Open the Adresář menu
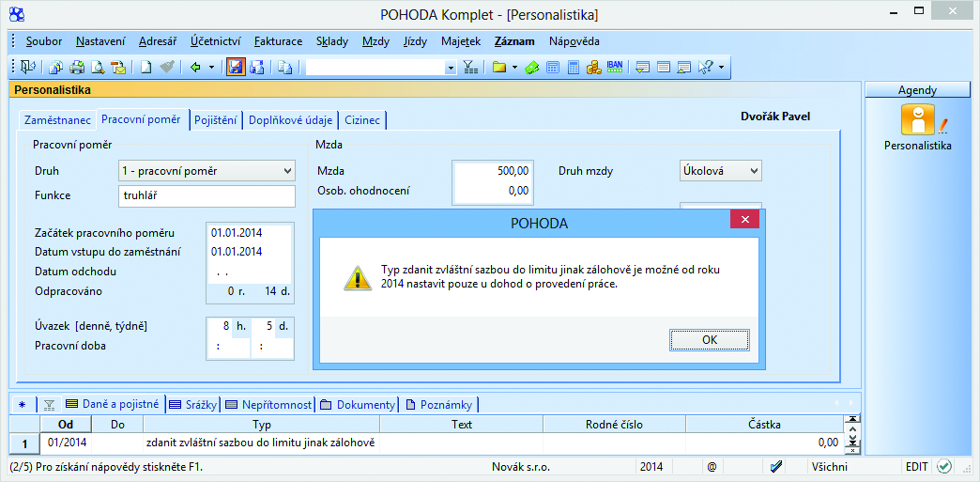The width and height of the screenshot is (980, 482). pyautogui.click(x=158, y=42)
